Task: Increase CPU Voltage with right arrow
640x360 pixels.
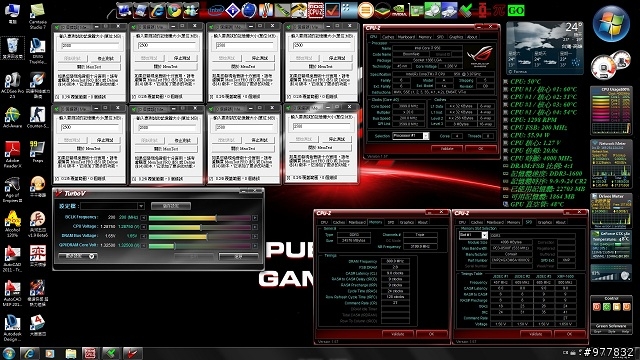Action: coord(255,227)
